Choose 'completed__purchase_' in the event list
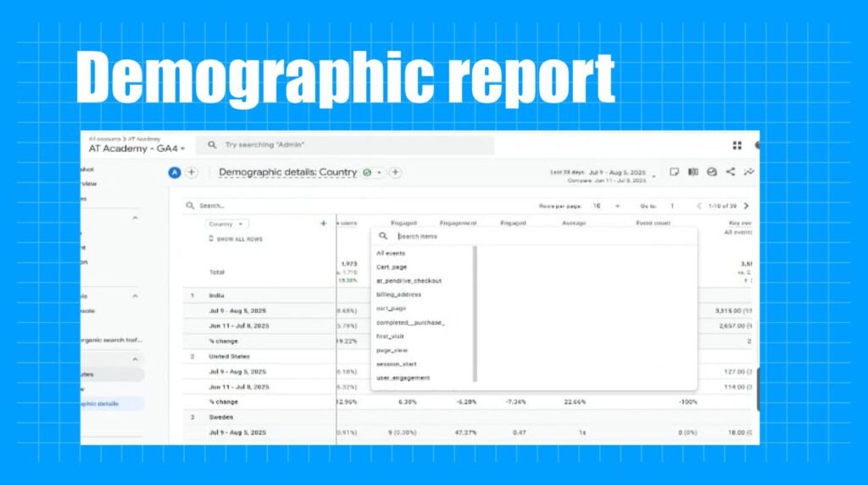The width and height of the screenshot is (868, 485). click(410, 322)
